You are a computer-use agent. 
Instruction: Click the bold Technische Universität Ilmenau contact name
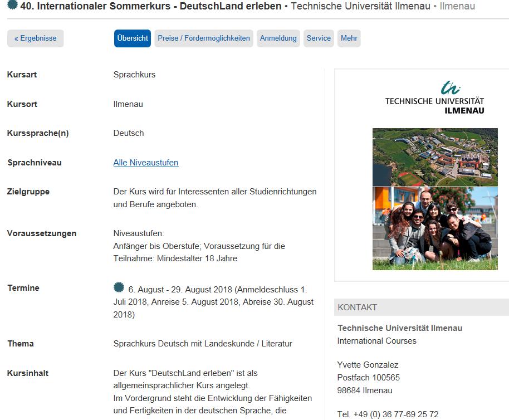(400, 328)
